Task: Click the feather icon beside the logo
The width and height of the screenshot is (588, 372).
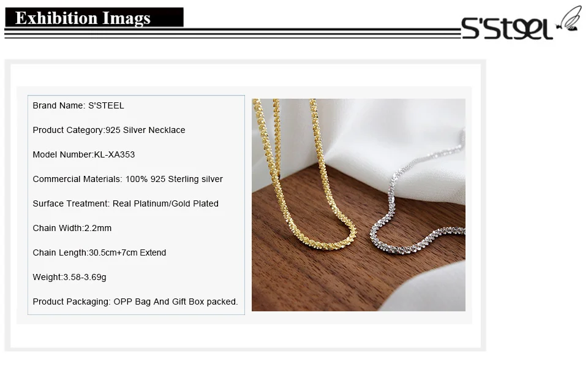Action: tap(569, 19)
